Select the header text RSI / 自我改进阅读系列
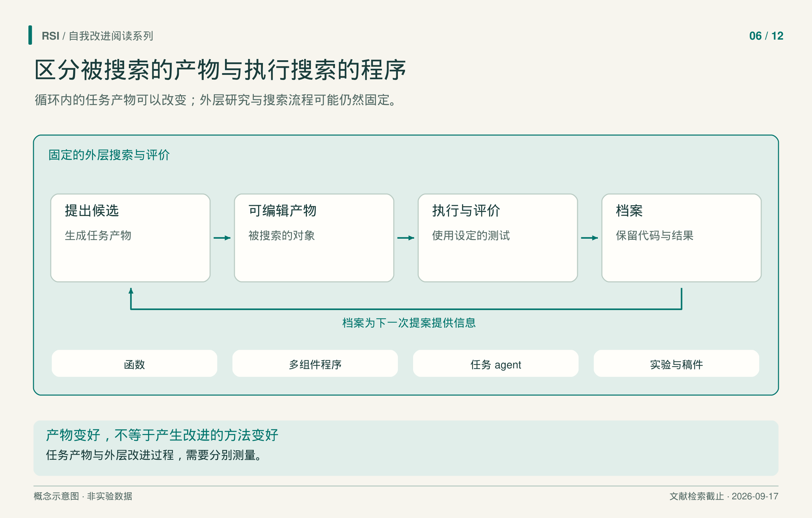This screenshot has width=812, height=518. pos(97,36)
